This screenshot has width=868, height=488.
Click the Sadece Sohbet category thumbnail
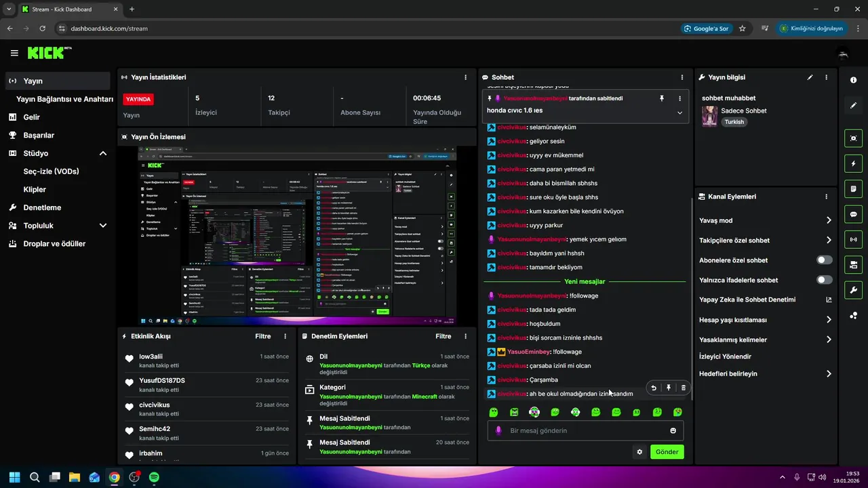pos(709,116)
